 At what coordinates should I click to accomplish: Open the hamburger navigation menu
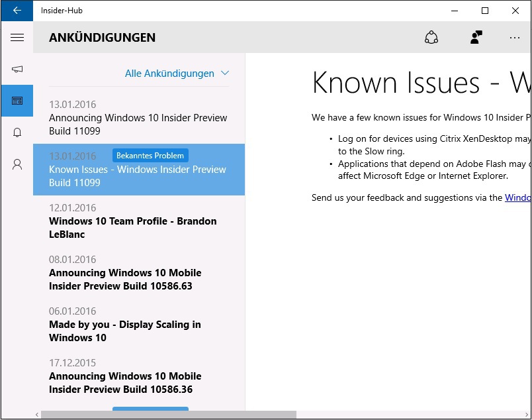coord(17,37)
